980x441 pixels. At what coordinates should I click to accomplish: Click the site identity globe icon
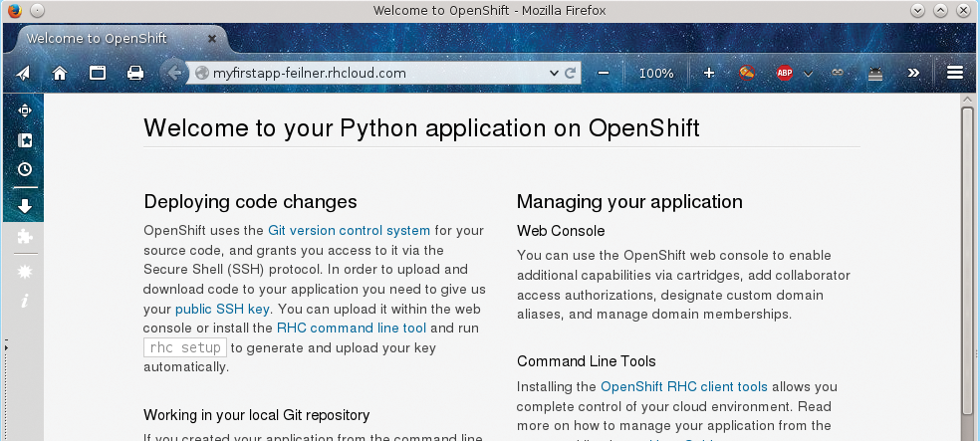(x=201, y=73)
